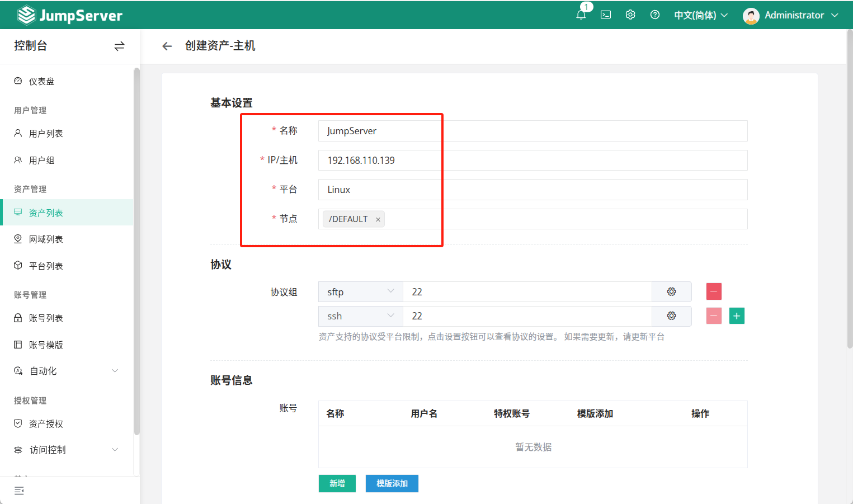Viewport: 853px width, 504px height.
Task: Open the 平台 Linux field
Action: 532,190
